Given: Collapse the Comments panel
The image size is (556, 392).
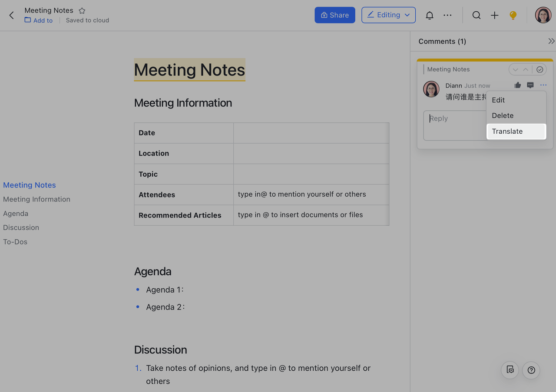Looking at the screenshot, I should click(551, 41).
